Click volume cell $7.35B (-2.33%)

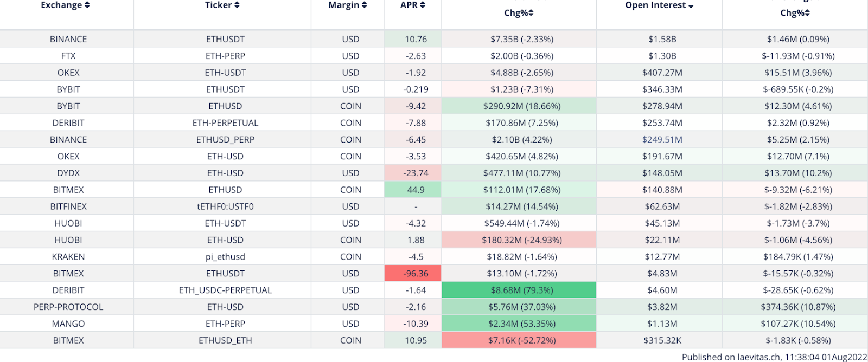(x=519, y=39)
